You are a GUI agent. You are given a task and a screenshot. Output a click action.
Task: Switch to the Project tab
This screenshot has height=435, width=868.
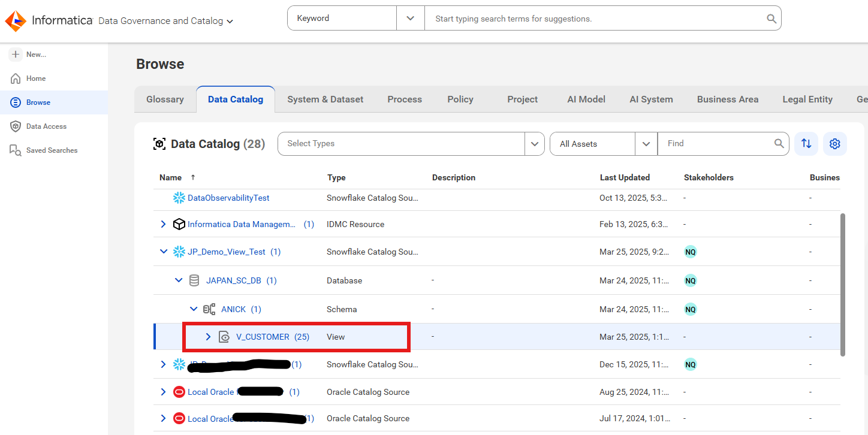(x=523, y=99)
